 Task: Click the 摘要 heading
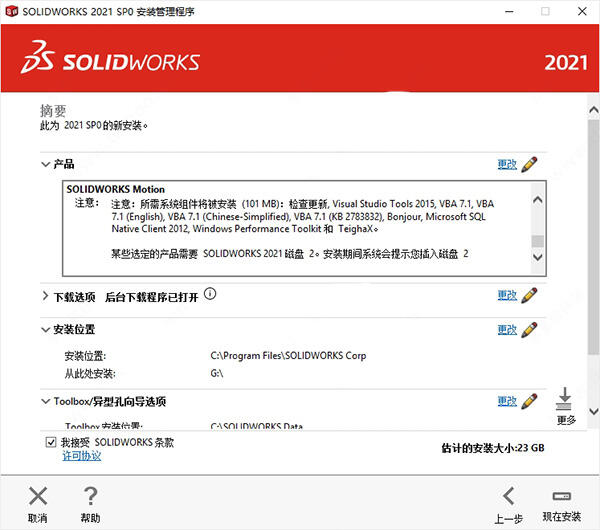(53, 111)
